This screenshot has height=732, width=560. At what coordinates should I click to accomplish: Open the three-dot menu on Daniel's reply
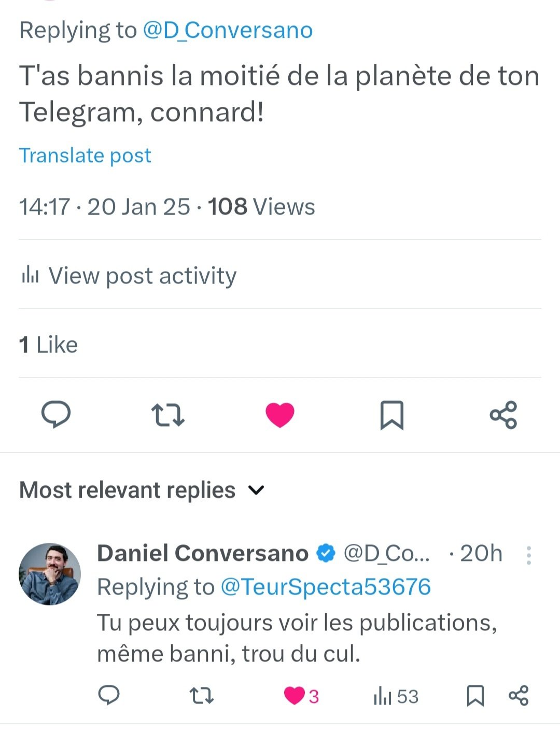(x=528, y=555)
